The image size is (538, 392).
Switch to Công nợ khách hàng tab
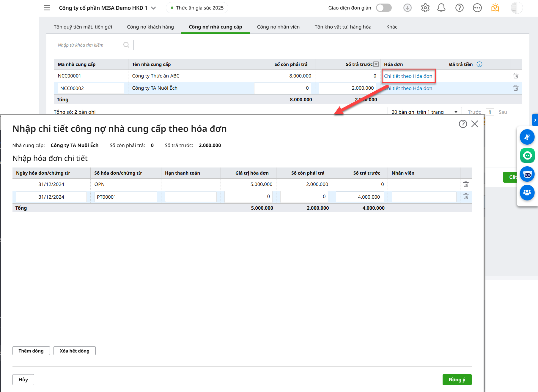tap(150, 27)
